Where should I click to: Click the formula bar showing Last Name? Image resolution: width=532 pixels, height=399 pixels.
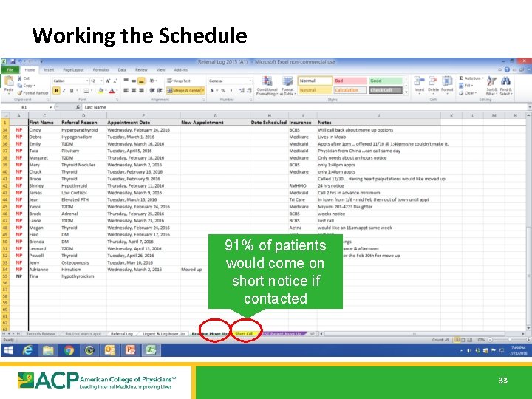(305, 107)
